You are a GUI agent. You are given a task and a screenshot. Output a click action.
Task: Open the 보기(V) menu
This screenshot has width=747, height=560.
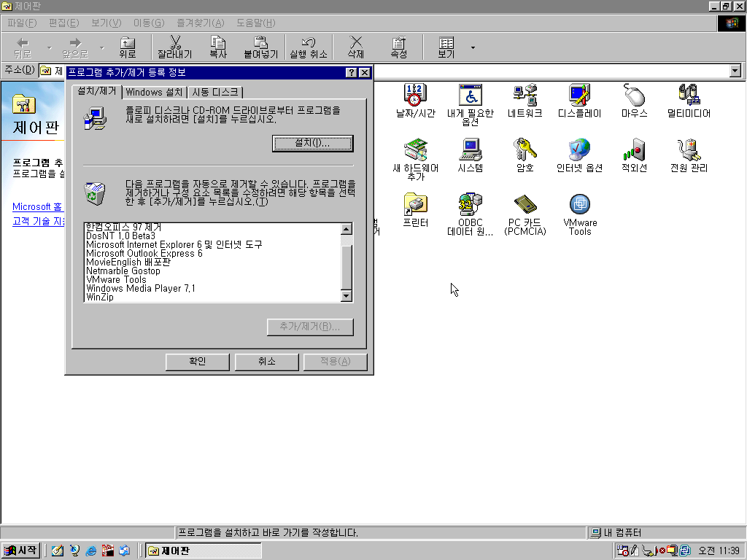pos(107,23)
